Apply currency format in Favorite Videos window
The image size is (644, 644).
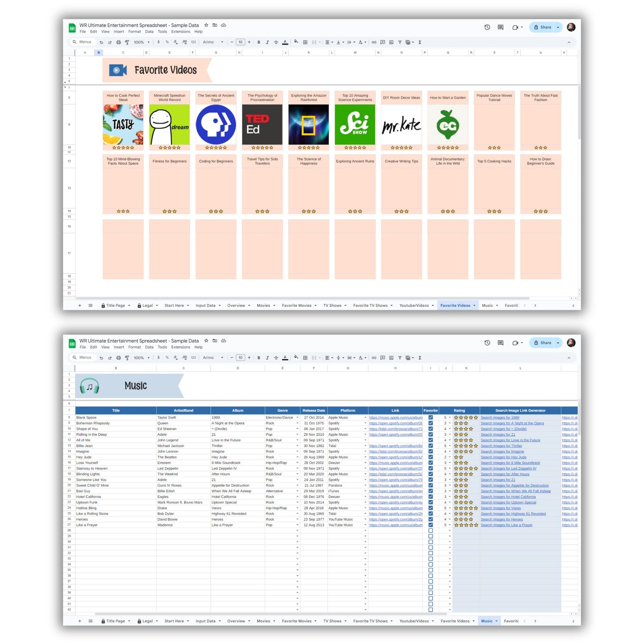point(158,42)
